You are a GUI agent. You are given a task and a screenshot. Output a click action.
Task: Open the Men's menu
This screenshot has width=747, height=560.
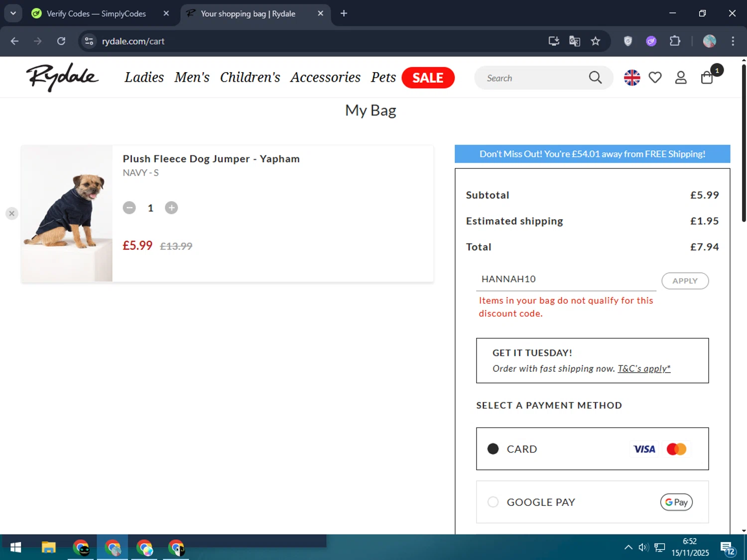tap(192, 77)
